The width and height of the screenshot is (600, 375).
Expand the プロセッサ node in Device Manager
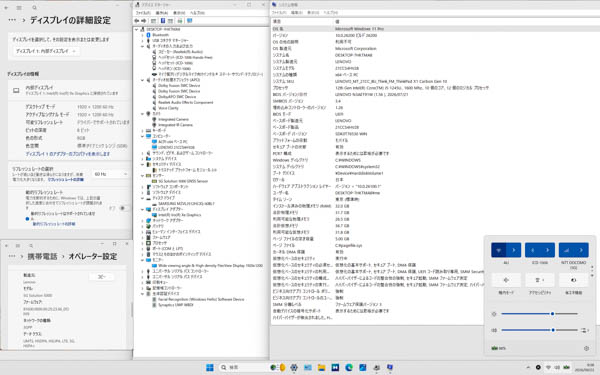[x=142, y=243]
